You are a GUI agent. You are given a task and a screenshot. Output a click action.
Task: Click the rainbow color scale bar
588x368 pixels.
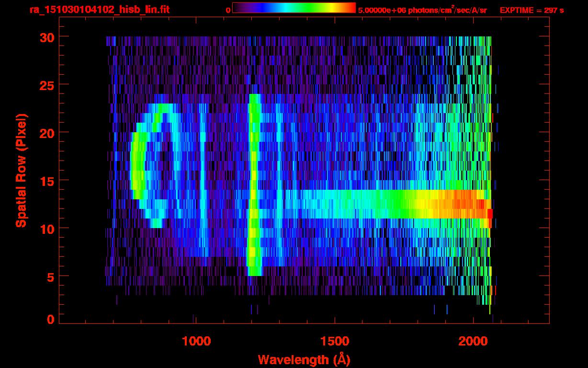coord(294,8)
